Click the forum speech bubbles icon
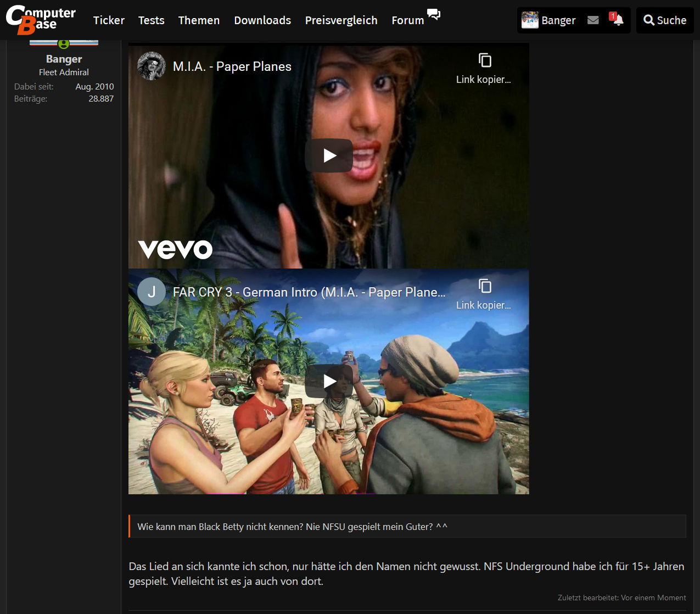The image size is (700, 614). [434, 14]
